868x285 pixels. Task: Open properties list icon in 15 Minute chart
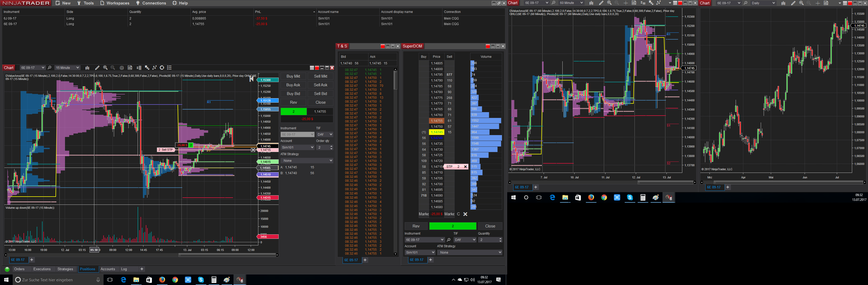170,68
